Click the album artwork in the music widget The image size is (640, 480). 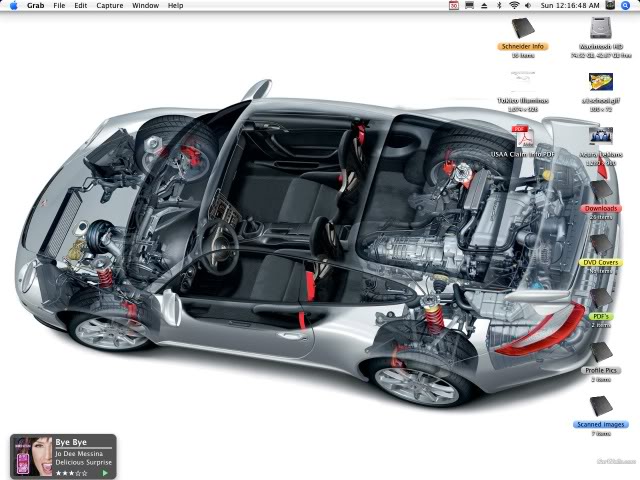33,456
